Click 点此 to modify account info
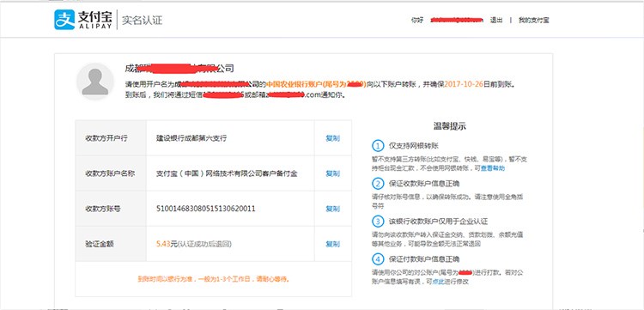The height and width of the screenshot is (310, 644). [438, 282]
